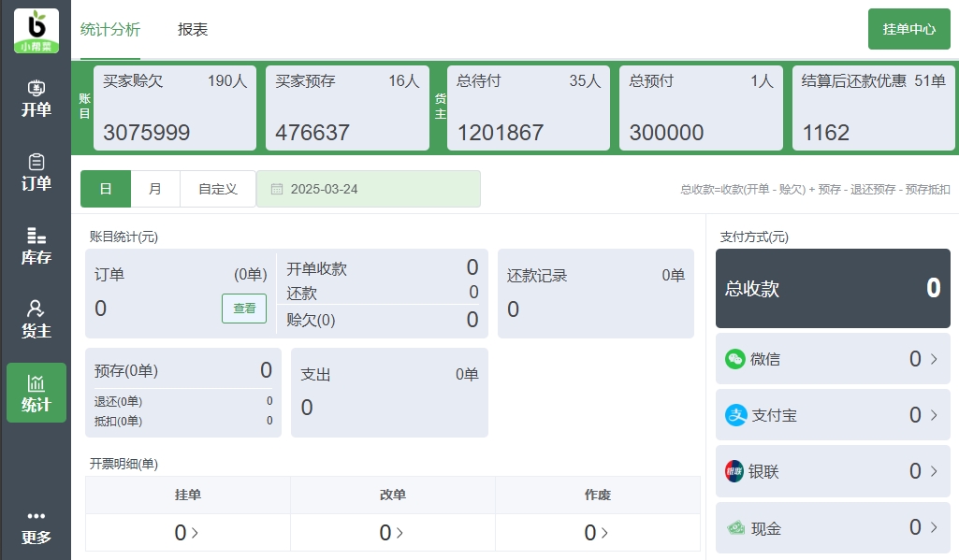
Task: Click the calendar icon beside the date
Action: point(276,189)
